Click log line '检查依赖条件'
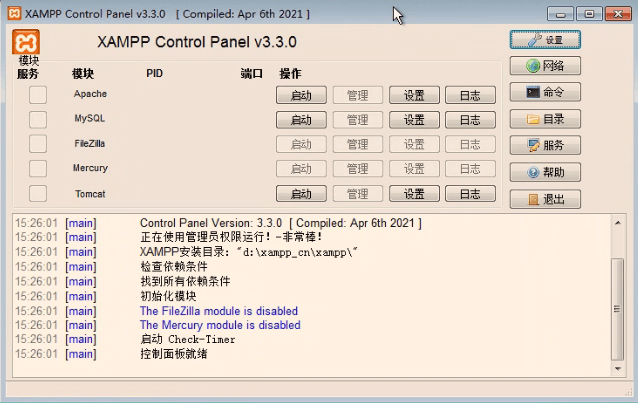The image size is (638, 403). tap(174, 267)
